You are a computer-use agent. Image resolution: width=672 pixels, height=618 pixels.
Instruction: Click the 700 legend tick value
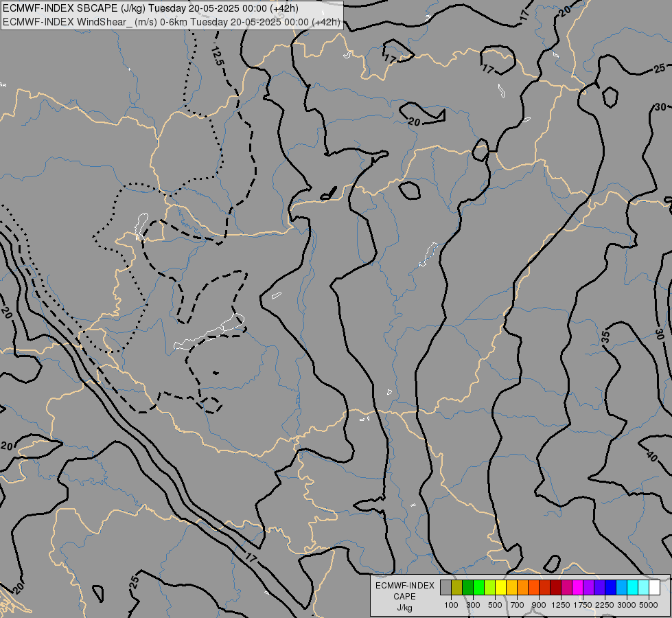[x=518, y=605]
